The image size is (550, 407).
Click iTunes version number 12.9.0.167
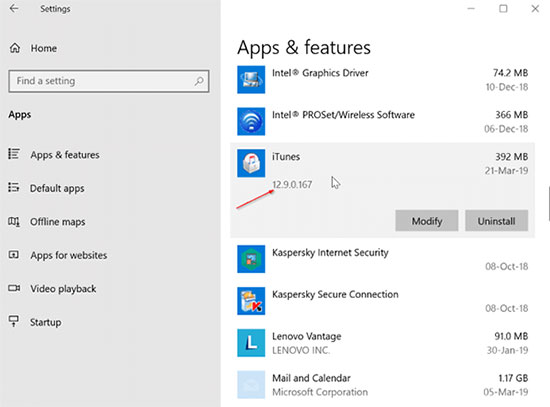pos(292,185)
